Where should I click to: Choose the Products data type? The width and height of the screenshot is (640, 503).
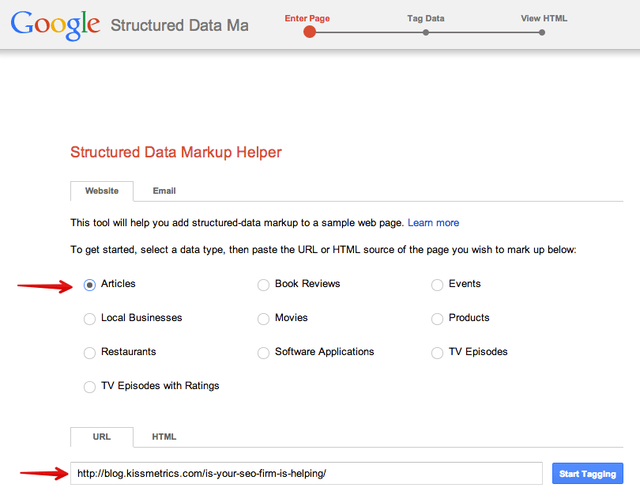coord(438,319)
